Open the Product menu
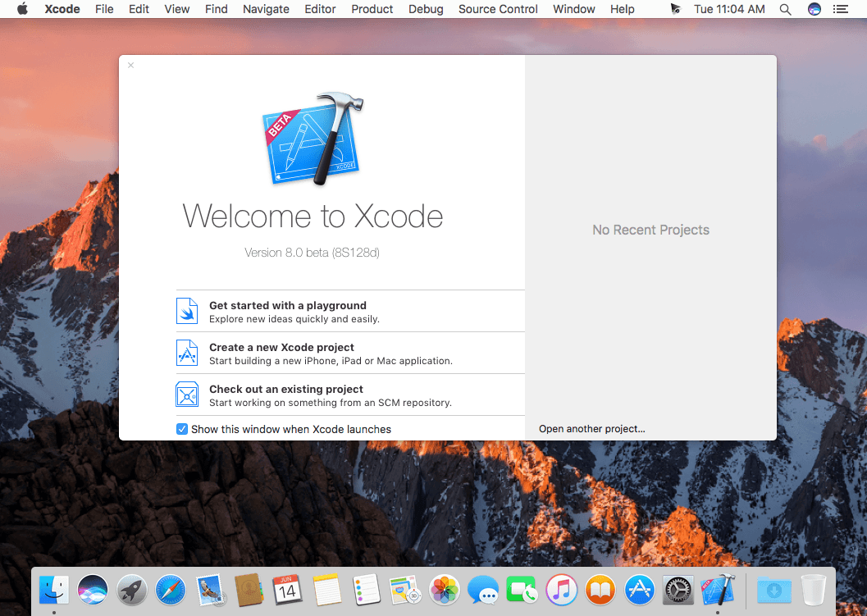Screen dimensions: 867x616 point(372,9)
